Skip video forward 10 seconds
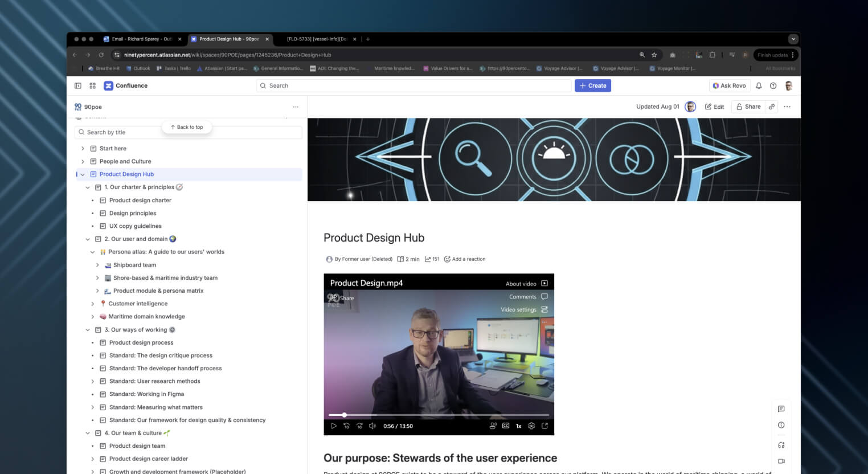Image resolution: width=868 pixels, height=474 pixels. pos(359,426)
